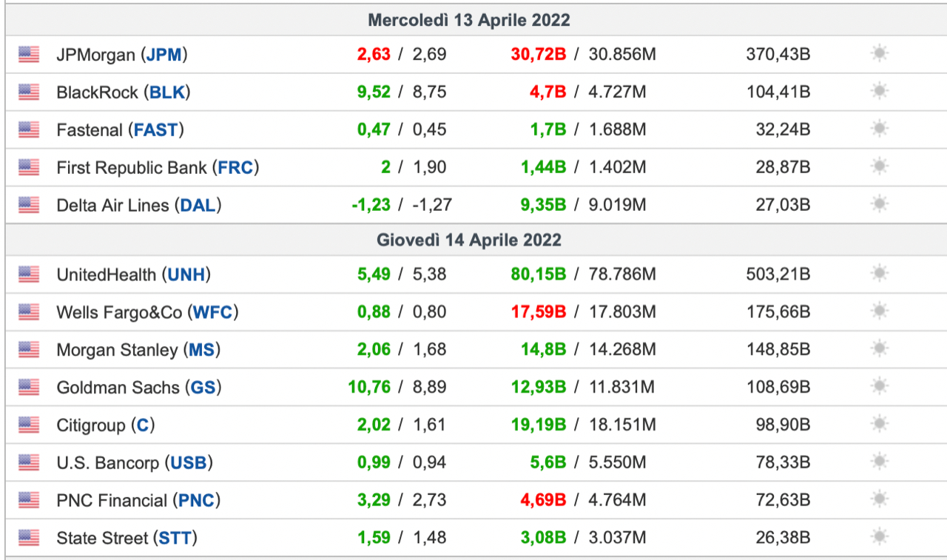Image resolution: width=947 pixels, height=560 pixels.
Task: Click the sun icon in Goldman Sachs row
Action: pos(879,386)
